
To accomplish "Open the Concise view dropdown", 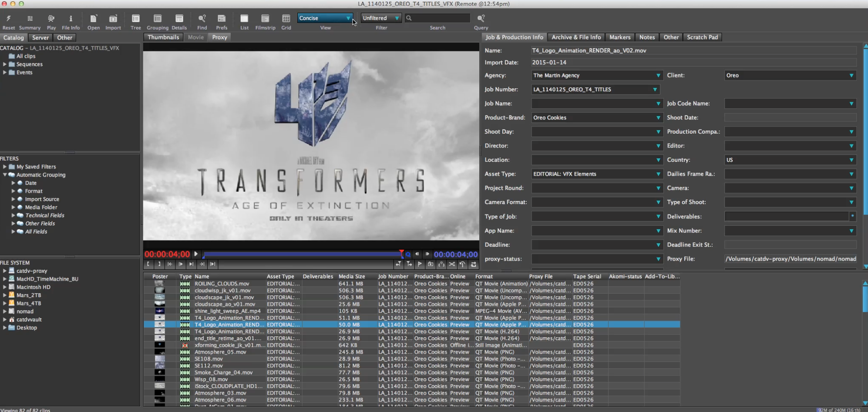I will point(325,18).
